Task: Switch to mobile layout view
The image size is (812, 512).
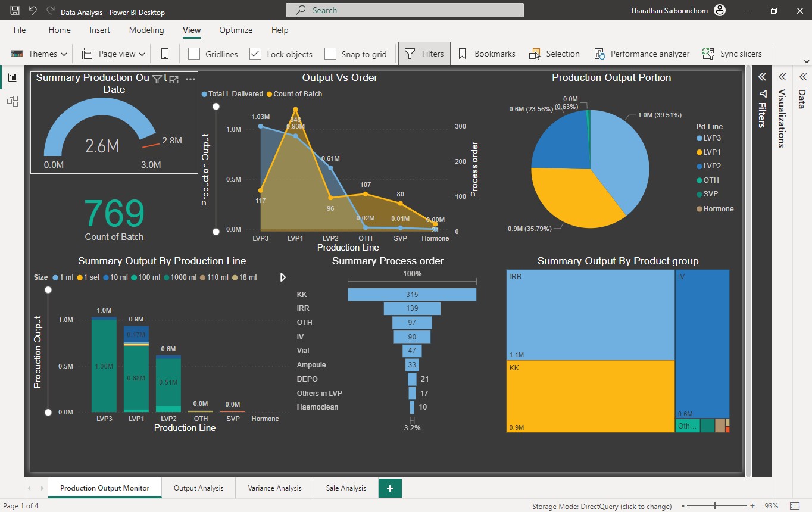Action: point(165,54)
